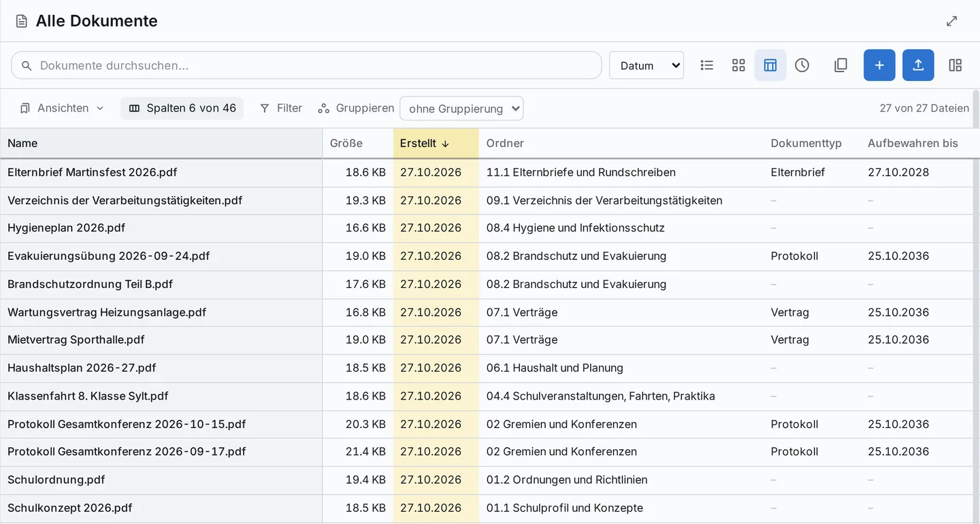Open Hygieneplan 2026.pdf
The width and height of the screenshot is (980, 524).
[66, 228]
